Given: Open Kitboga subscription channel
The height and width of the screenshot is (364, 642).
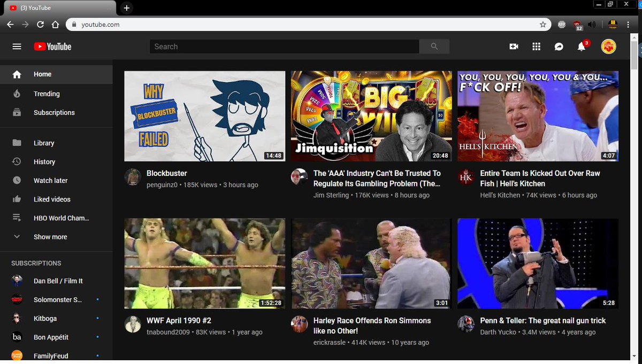Looking at the screenshot, I should (56, 318).
